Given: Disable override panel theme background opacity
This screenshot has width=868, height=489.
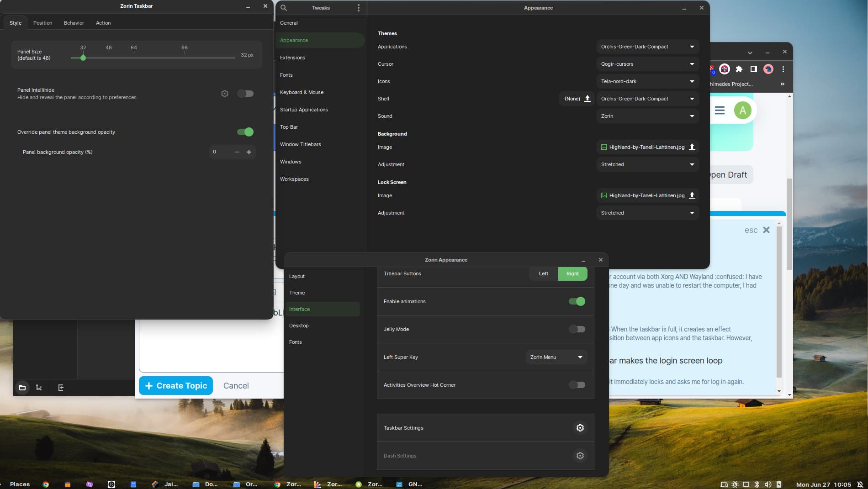Looking at the screenshot, I should [245, 132].
